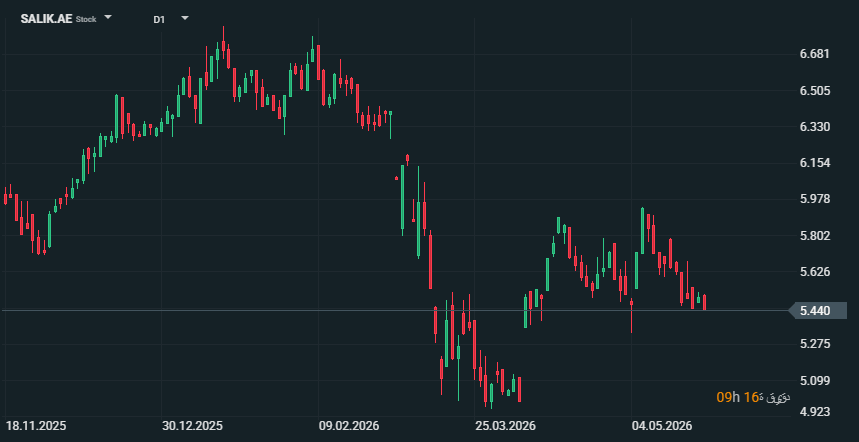
Task: Click the SALIK.AE ticker name
Action: tap(47, 19)
